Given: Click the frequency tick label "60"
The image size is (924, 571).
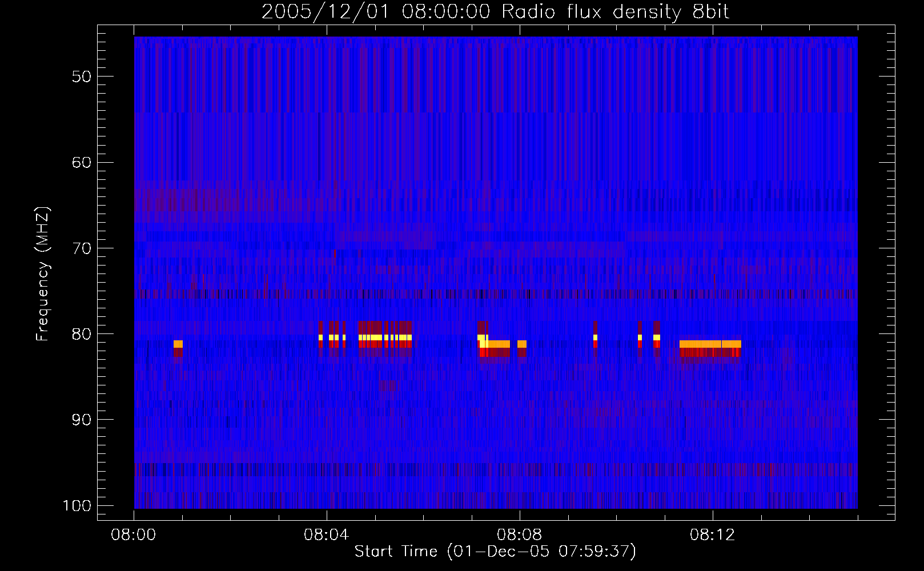Looking at the screenshot, I should click(82, 162).
